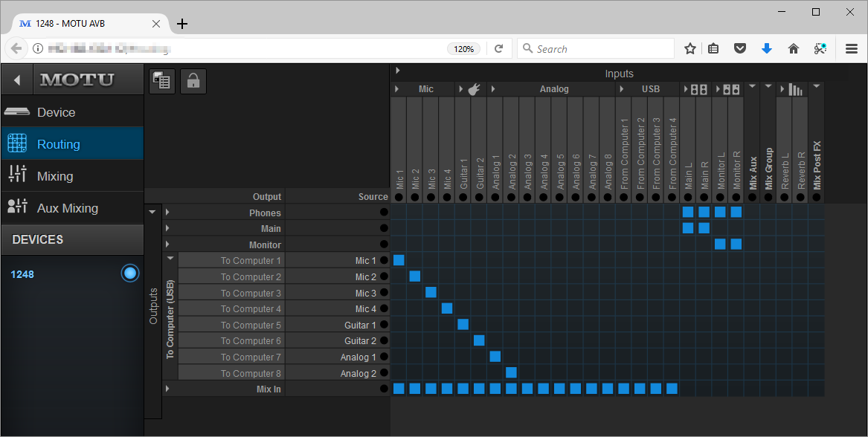Click the 1248 device name

pyautogui.click(x=22, y=273)
